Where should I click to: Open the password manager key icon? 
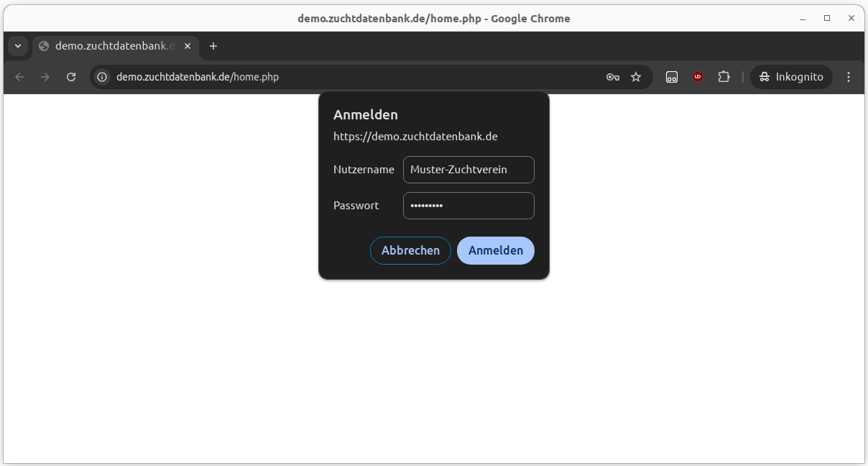(x=612, y=77)
